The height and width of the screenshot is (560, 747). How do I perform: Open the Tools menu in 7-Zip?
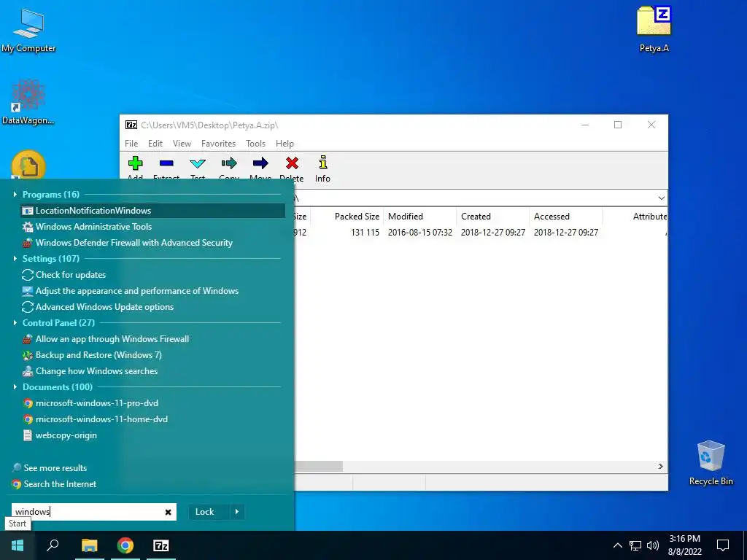coord(256,144)
